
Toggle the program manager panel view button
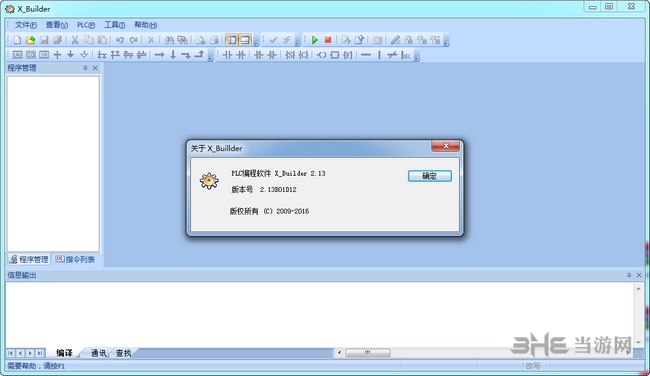(232, 40)
